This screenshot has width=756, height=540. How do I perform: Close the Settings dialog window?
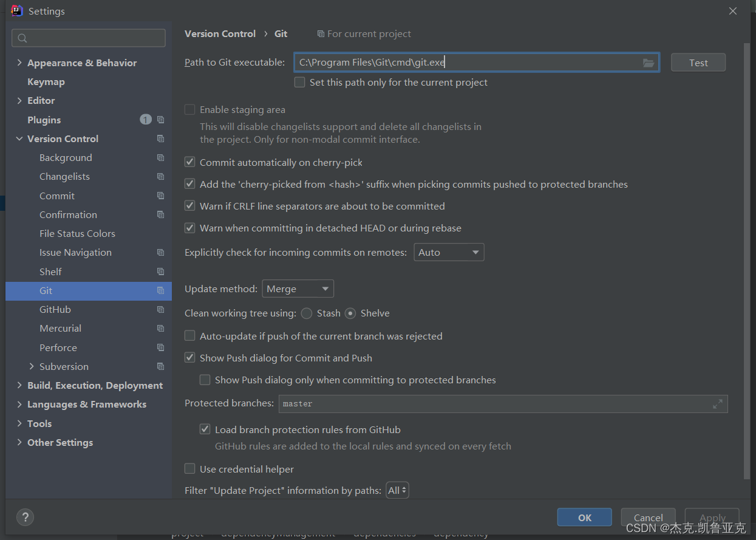coord(733,11)
